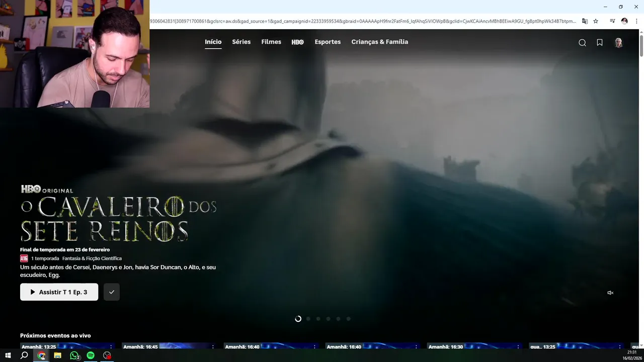Open the Chrome profile avatar

(x=624, y=21)
